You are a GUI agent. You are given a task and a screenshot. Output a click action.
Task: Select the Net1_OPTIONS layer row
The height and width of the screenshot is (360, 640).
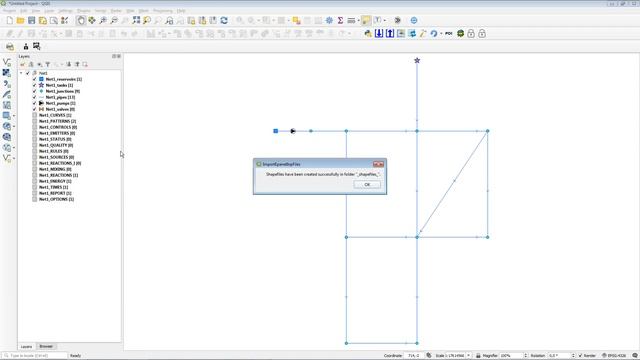pos(56,199)
